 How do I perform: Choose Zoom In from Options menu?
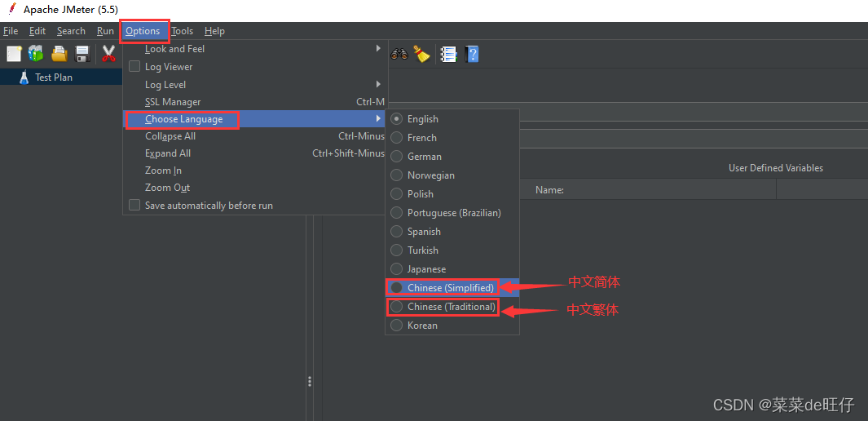(x=255, y=171)
